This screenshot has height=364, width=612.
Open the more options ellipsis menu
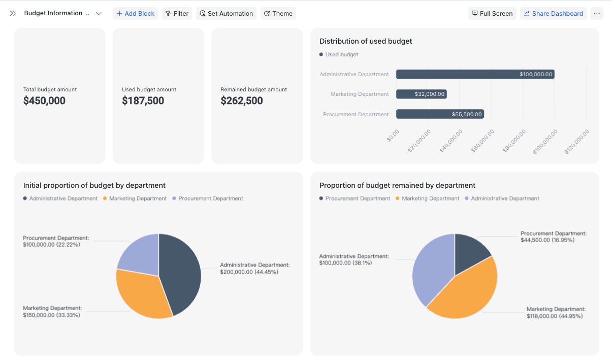(597, 14)
